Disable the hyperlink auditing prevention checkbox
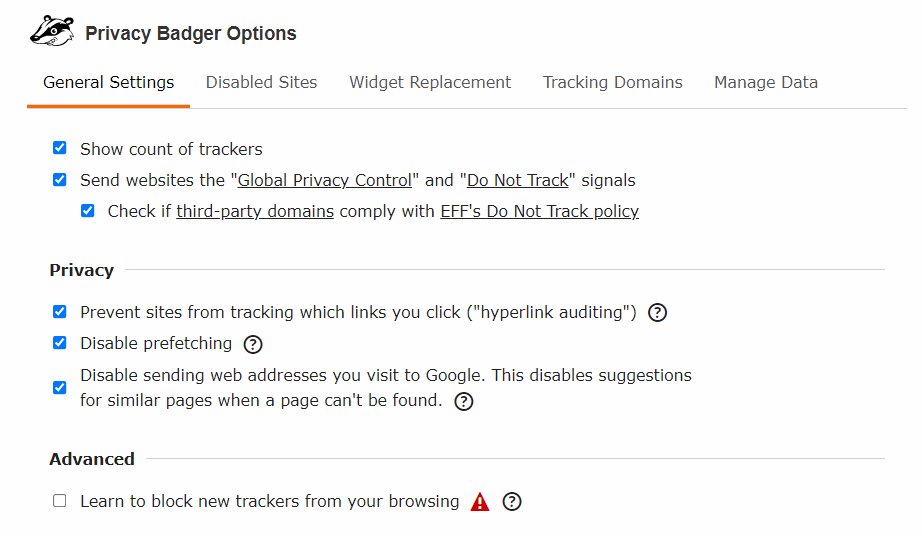The height and width of the screenshot is (536, 922). pos(60,312)
